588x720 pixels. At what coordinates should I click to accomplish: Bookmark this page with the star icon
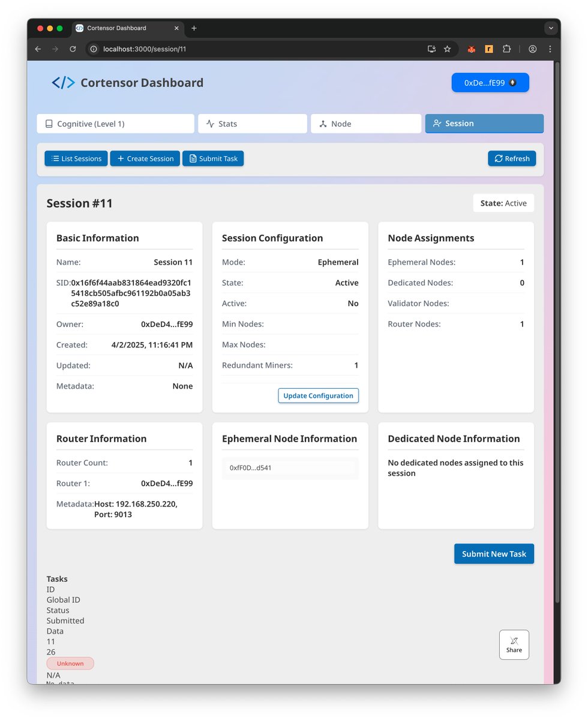pos(447,49)
